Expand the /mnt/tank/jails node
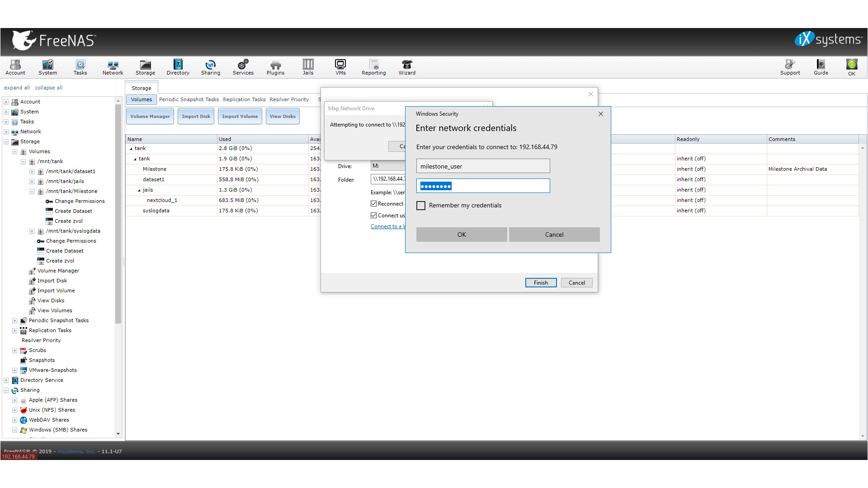868x488 pixels. pyautogui.click(x=32, y=182)
